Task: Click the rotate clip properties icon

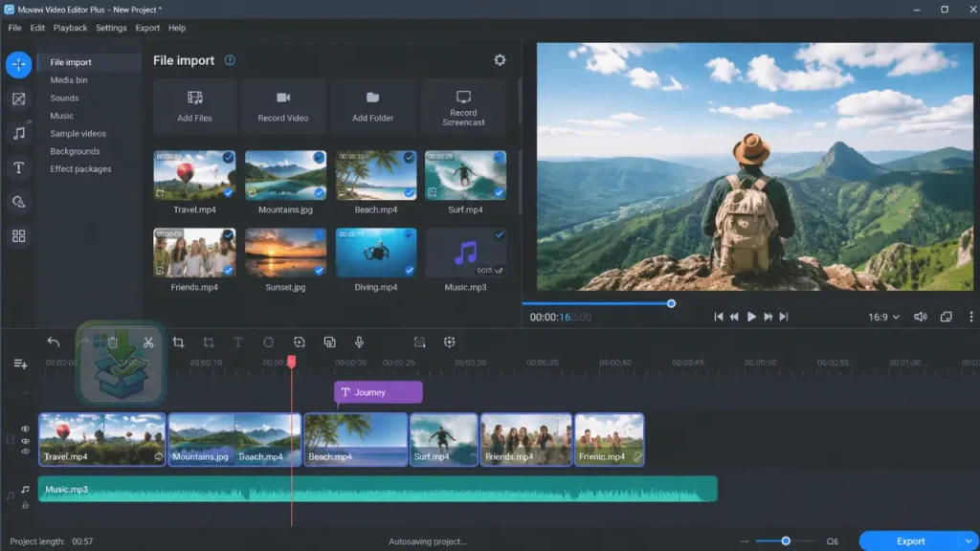Action: 300,342
